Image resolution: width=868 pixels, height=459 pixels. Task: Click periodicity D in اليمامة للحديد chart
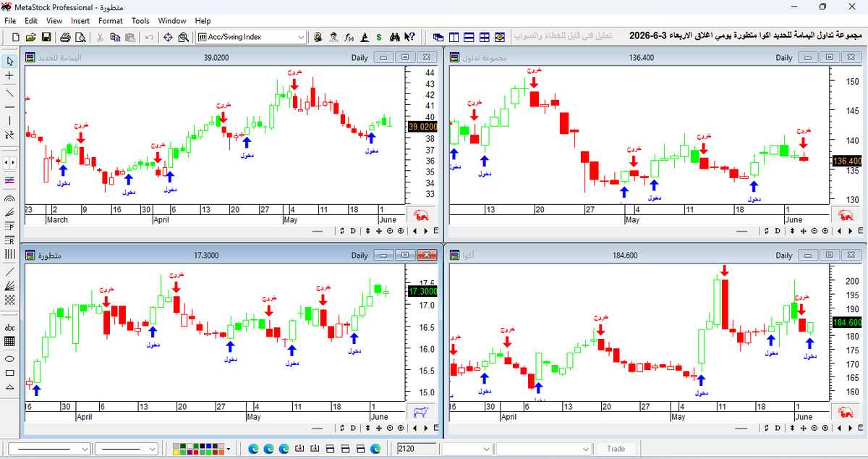(x=353, y=231)
